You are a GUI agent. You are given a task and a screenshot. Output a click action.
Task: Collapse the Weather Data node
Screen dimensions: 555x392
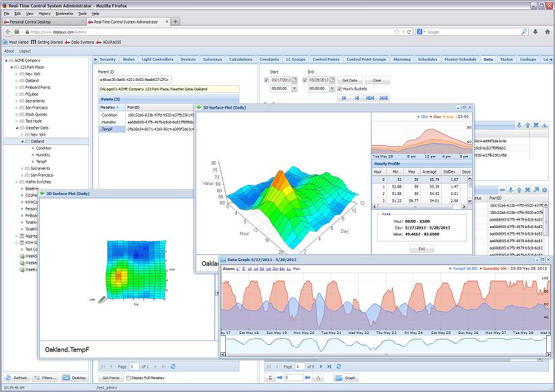(x=17, y=128)
